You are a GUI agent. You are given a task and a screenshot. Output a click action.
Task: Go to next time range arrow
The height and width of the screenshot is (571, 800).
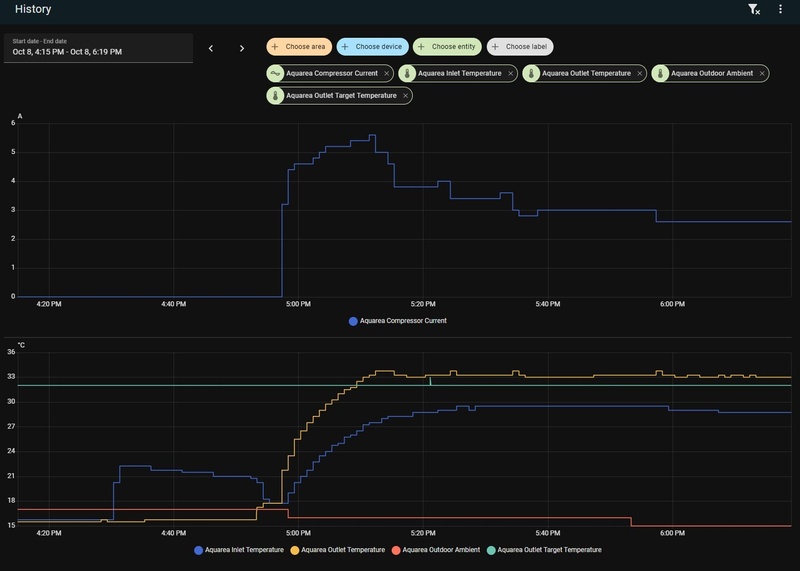242,48
